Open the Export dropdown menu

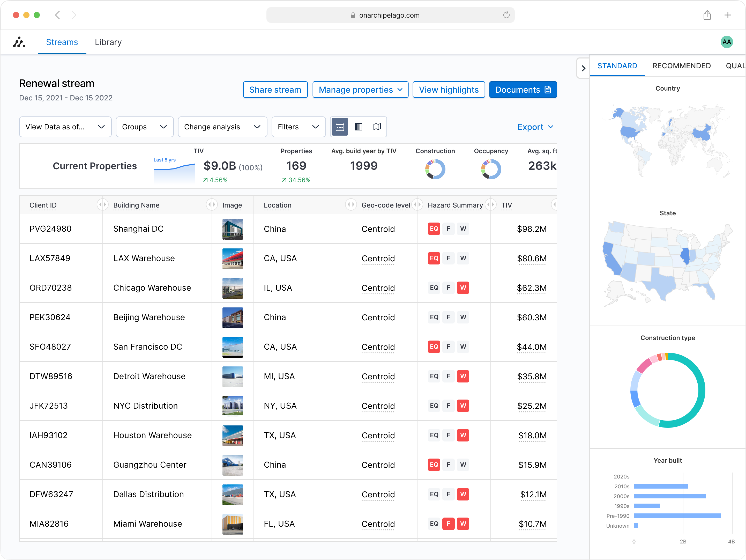[x=535, y=127]
